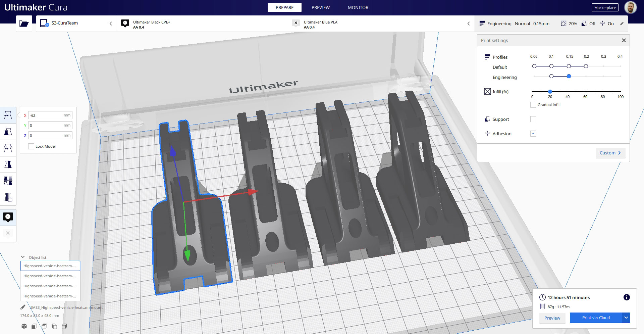This screenshot has height=334, width=644.
Task: Select the Scale tool
Action: (8, 132)
